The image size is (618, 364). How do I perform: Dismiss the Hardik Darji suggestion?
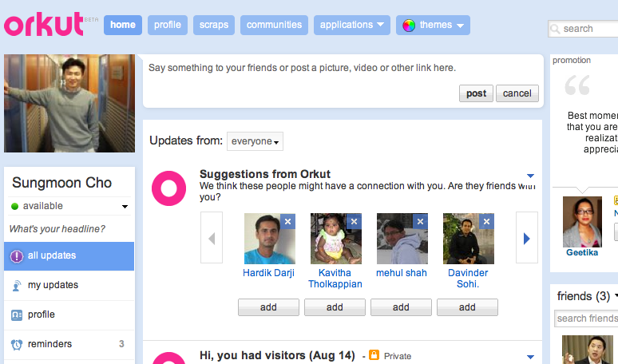pyautogui.click(x=288, y=221)
